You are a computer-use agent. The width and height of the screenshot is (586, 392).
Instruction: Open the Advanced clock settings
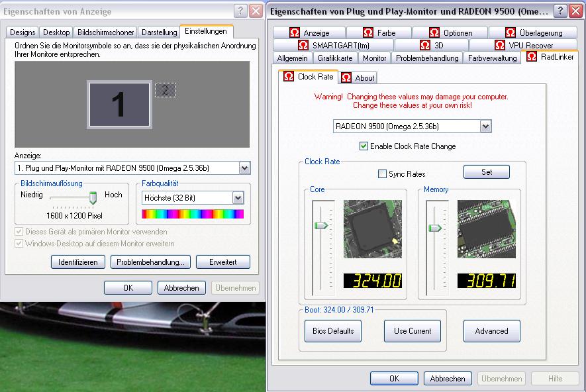pyautogui.click(x=492, y=331)
